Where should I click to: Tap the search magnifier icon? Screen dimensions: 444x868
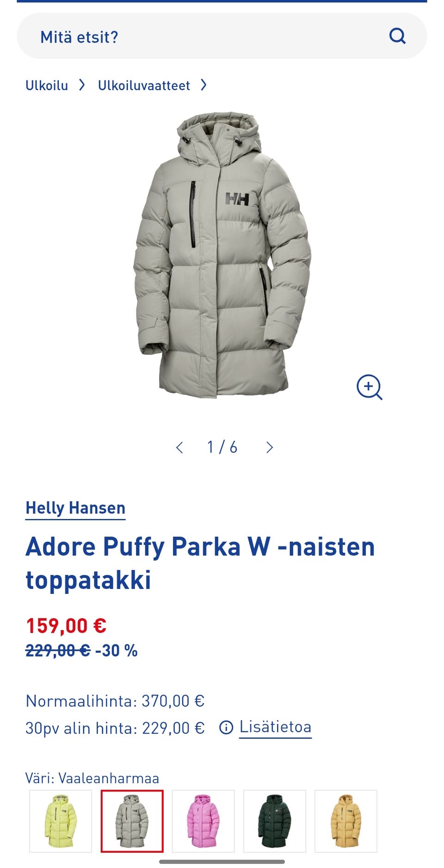tap(397, 36)
